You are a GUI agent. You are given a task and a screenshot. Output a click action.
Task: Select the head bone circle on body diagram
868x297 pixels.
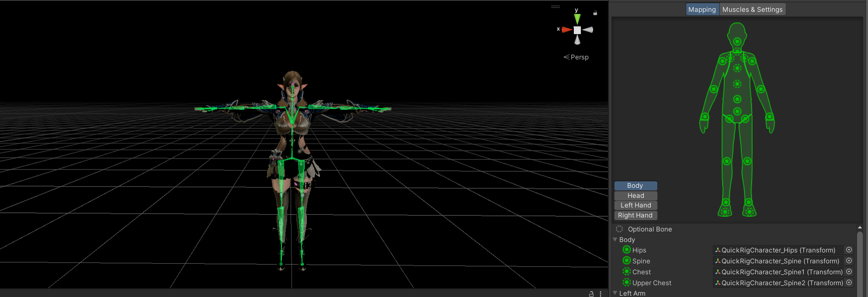click(737, 41)
